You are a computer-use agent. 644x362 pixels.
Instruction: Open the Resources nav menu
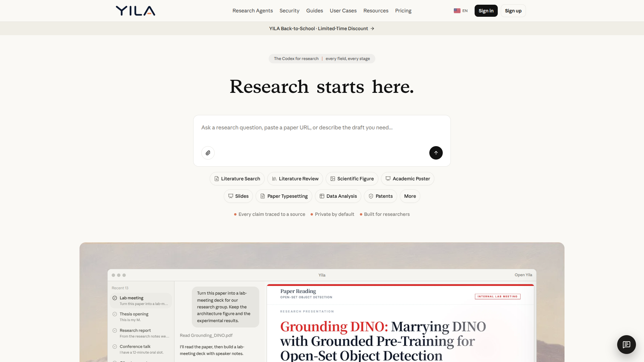[x=376, y=11]
